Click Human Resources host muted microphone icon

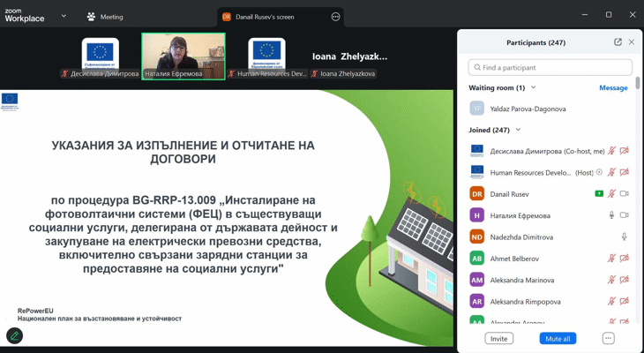tap(611, 172)
